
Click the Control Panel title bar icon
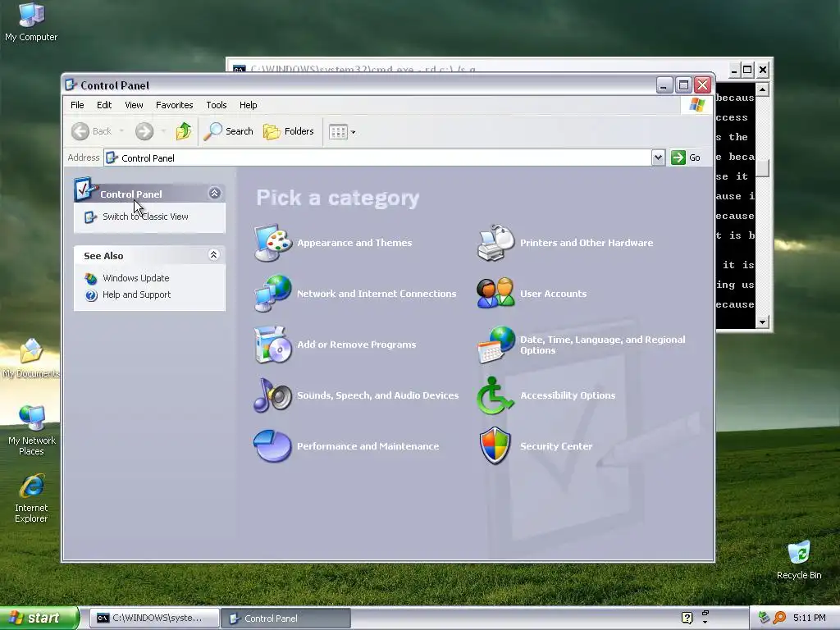point(71,84)
